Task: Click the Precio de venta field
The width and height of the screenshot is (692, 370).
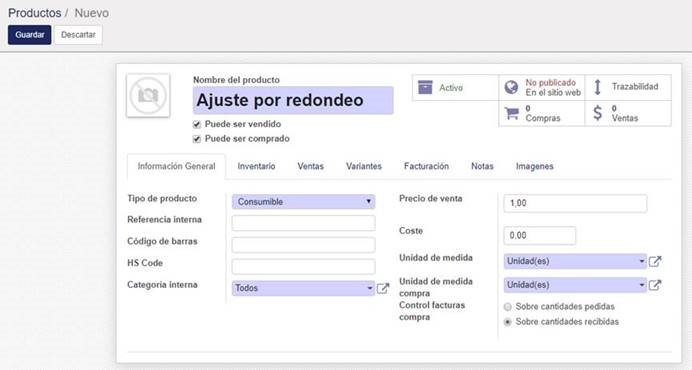Action: tap(575, 203)
